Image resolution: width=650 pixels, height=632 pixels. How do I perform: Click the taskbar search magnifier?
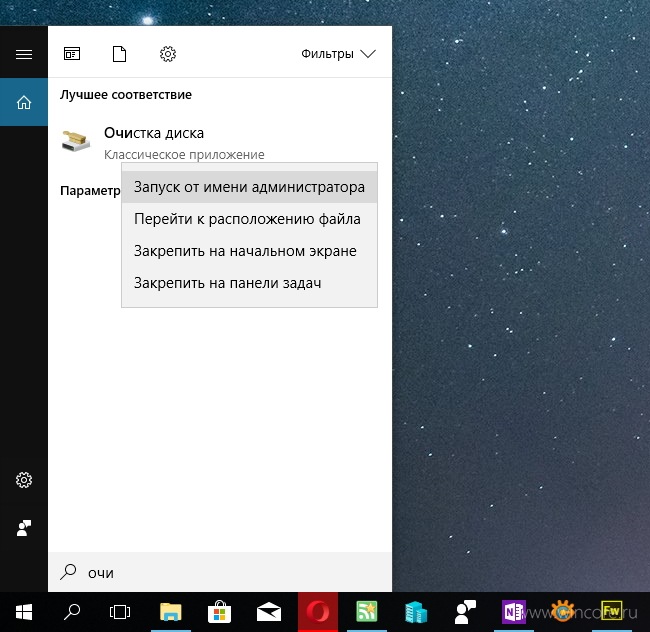[x=72, y=612]
